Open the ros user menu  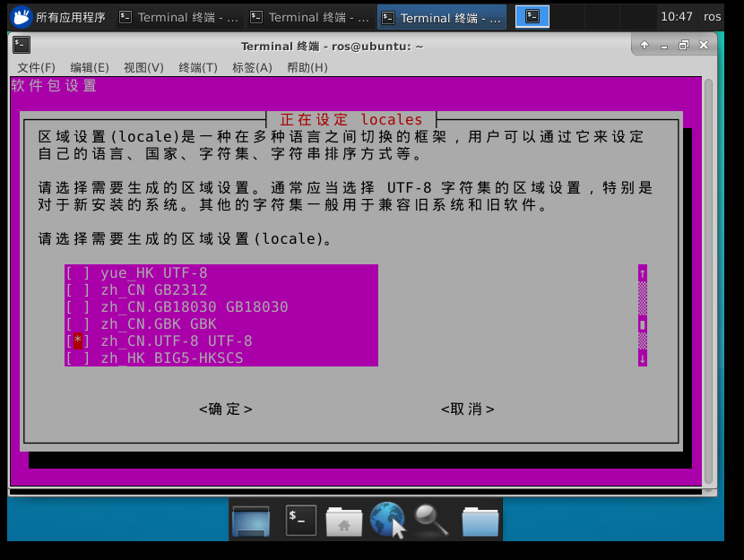tap(712, 17)
